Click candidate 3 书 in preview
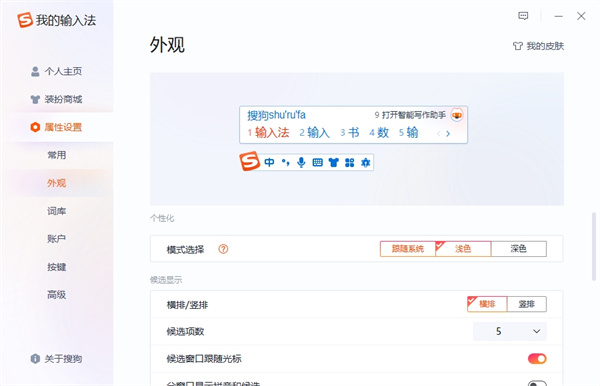 [x=350, y=133]
